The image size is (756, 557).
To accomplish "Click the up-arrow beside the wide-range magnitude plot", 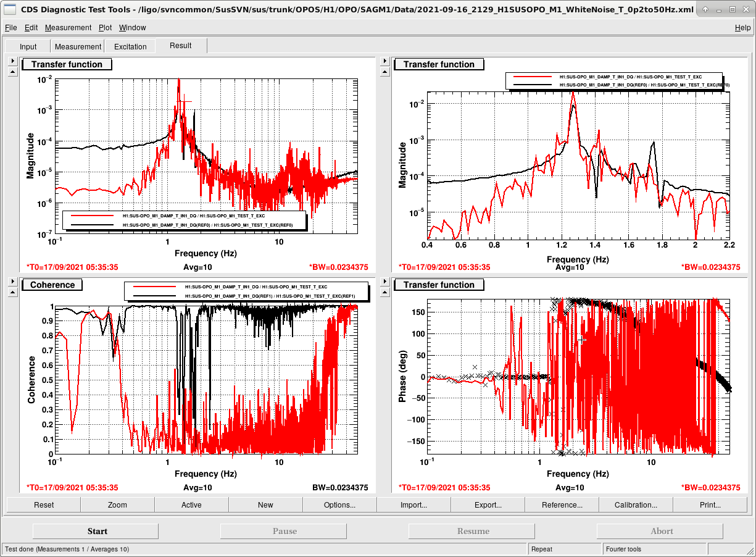I will click(x=13, y=72).
